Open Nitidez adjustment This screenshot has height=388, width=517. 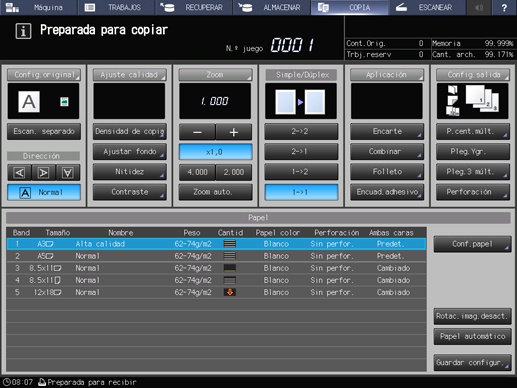pos(129,172)
